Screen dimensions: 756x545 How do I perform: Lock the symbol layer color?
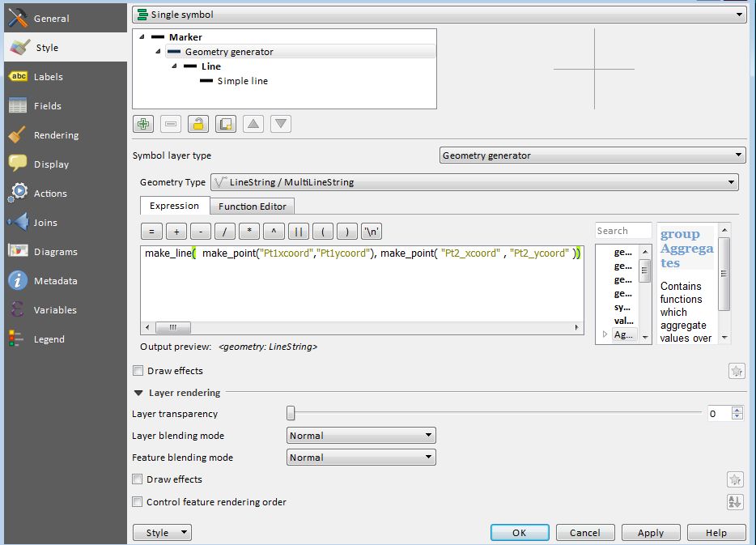click(x=198, y=124)
